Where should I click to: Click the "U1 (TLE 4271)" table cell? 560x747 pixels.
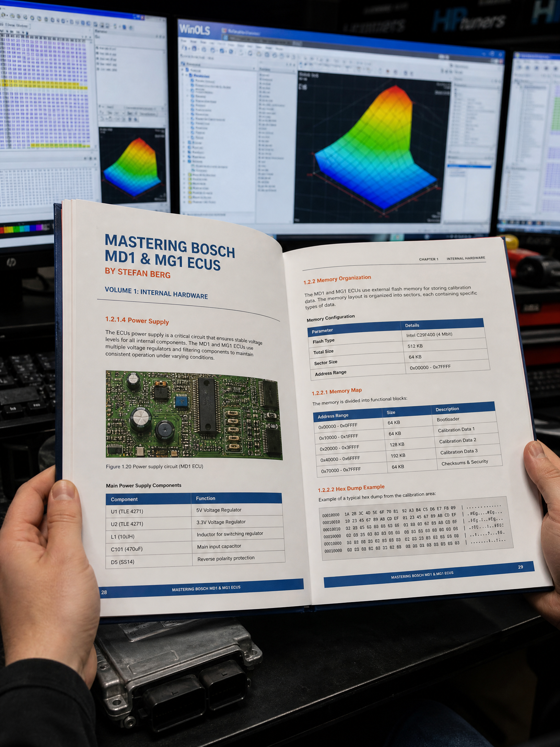click(149, 511)
